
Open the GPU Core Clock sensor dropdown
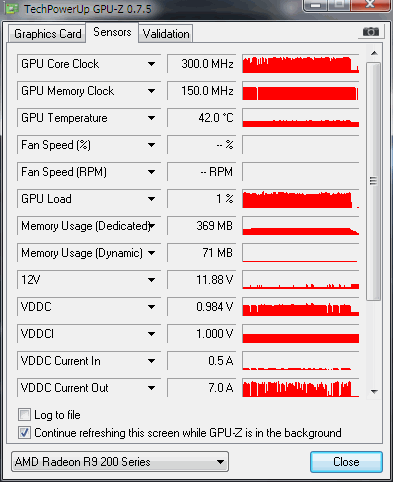point(152,64)
